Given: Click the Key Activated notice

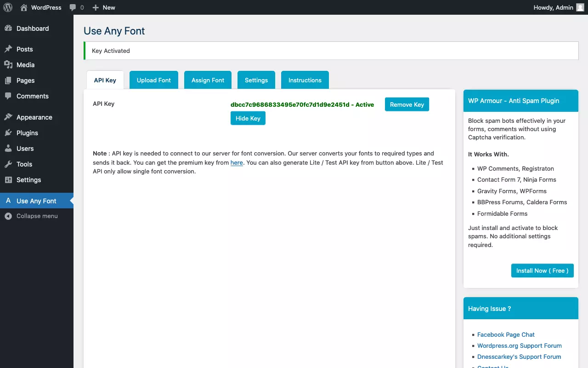Looking at the screenshot, I should coord(331,51).
